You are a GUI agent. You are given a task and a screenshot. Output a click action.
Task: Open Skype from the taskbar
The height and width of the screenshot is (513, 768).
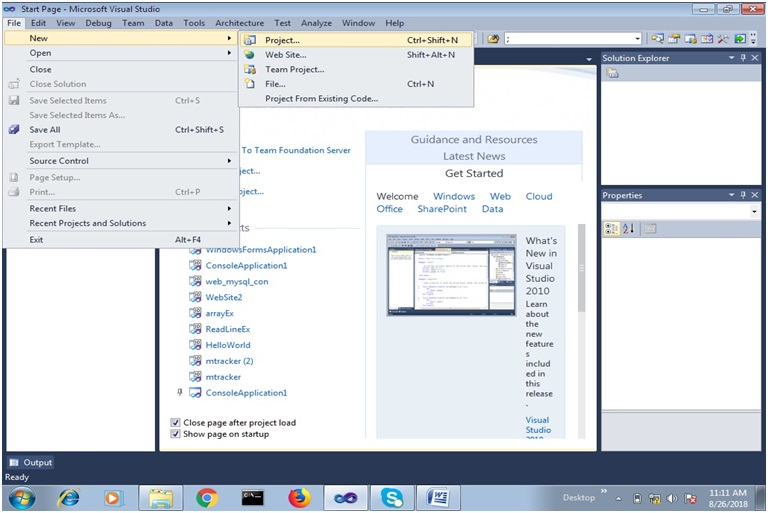[392, 498]
